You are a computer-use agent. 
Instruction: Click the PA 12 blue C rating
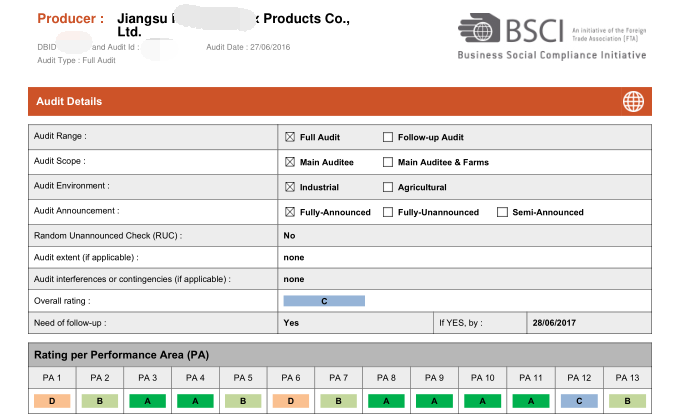(579, 401)
